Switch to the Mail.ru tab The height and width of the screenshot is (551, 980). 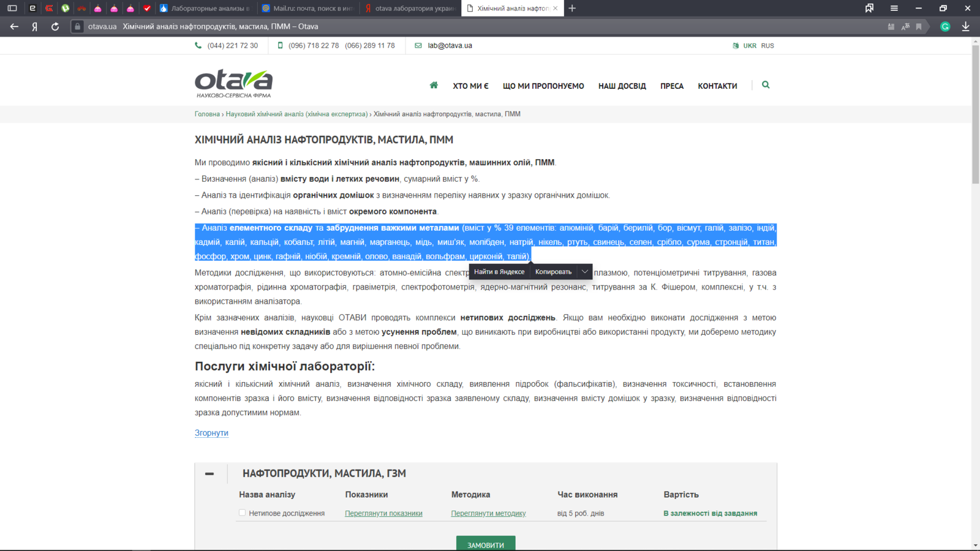307,9
